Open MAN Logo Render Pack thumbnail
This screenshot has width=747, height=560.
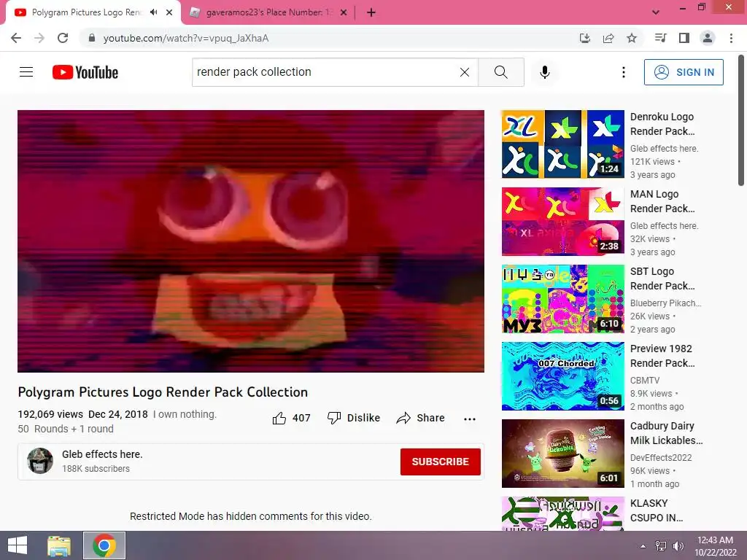tap(562, 222)
